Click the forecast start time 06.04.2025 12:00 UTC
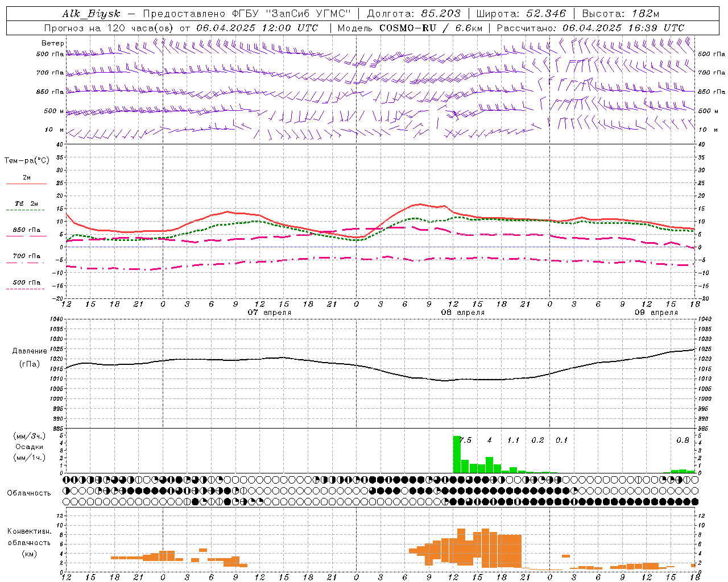 (x=257, y=27)
